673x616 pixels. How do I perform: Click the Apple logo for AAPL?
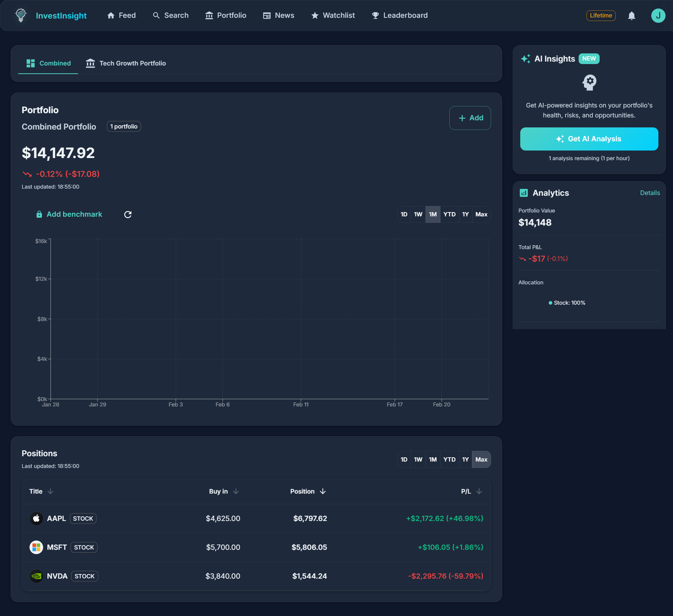coord(36,518)
